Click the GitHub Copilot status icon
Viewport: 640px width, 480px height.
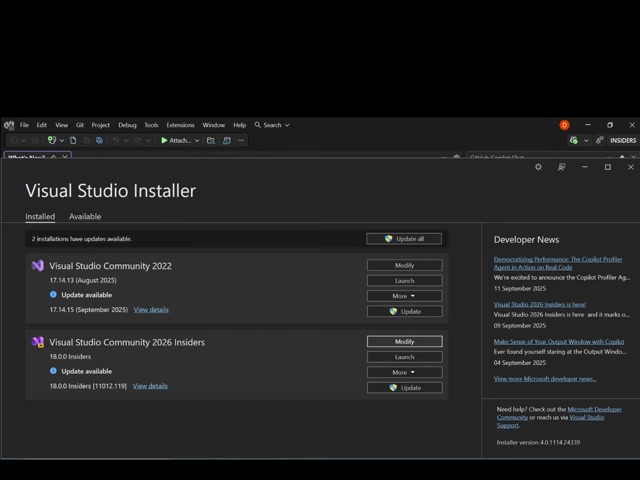click(574, 140)
